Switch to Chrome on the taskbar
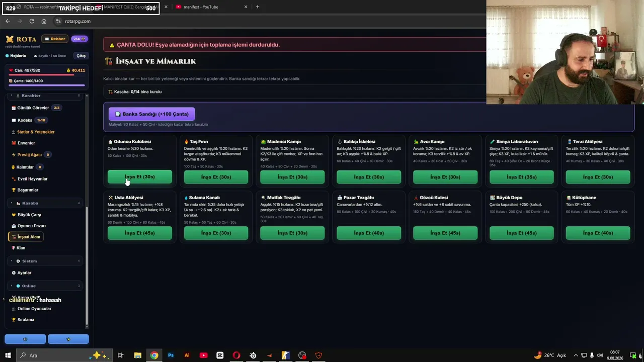 pos(154,355)
